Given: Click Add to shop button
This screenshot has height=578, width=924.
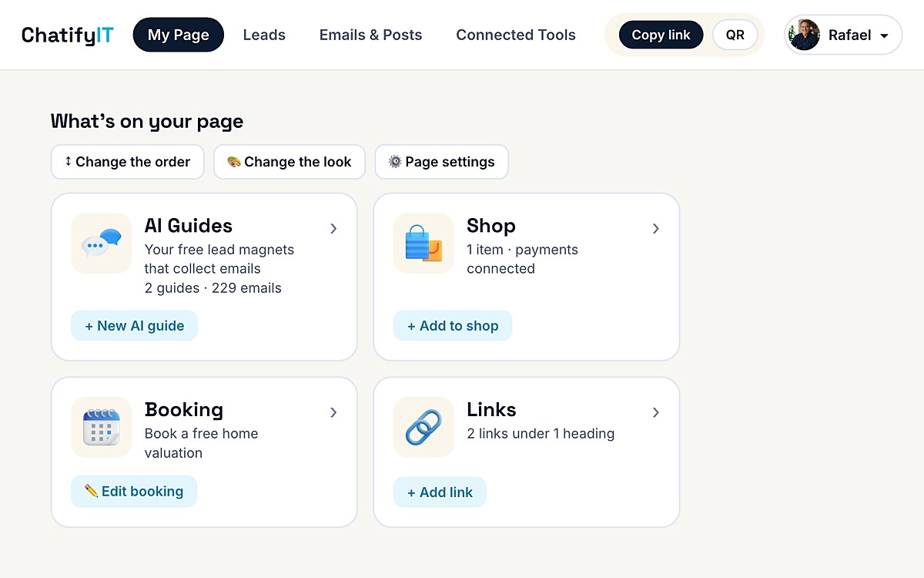Looking at the screenshot, I should pos(453,325).
